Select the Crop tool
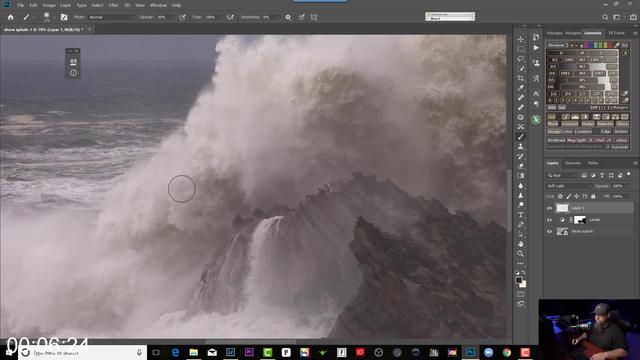Image resolution: width=640 pixels, height=360 pixels. click(521, 78)
